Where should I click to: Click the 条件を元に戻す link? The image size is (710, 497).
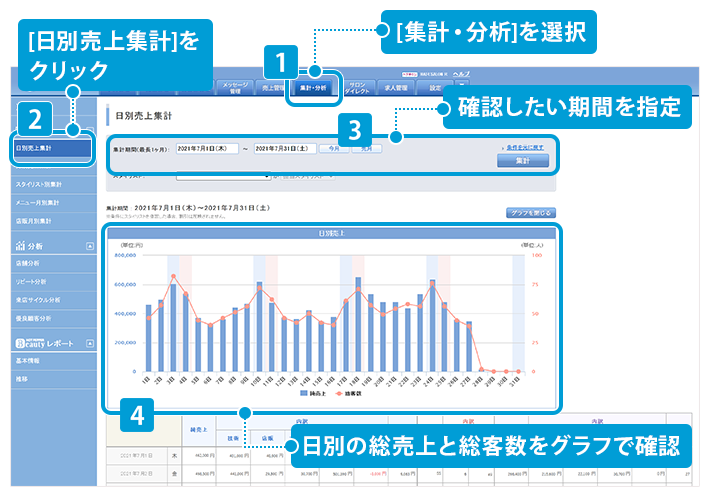525,147
